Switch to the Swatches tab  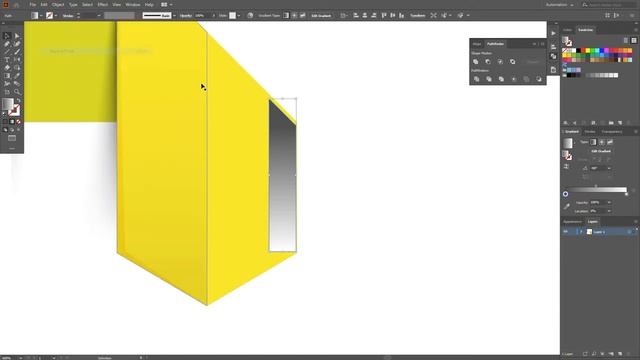tap(585, 30)
